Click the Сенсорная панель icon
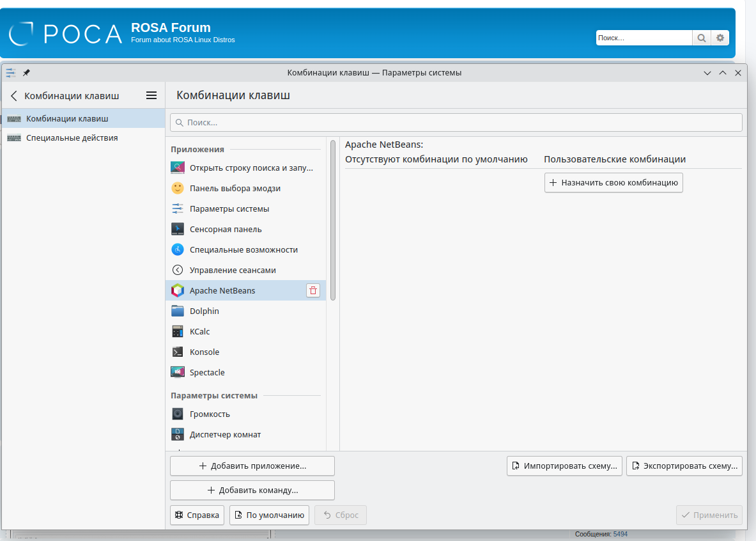The height and width of the screenshot is (541, 756). (178, 229)
